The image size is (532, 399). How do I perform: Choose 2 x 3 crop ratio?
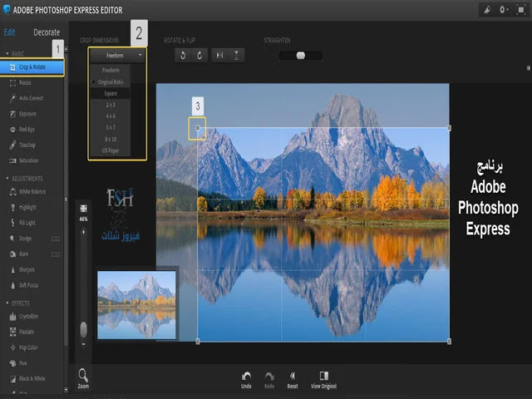coord(111,105)
